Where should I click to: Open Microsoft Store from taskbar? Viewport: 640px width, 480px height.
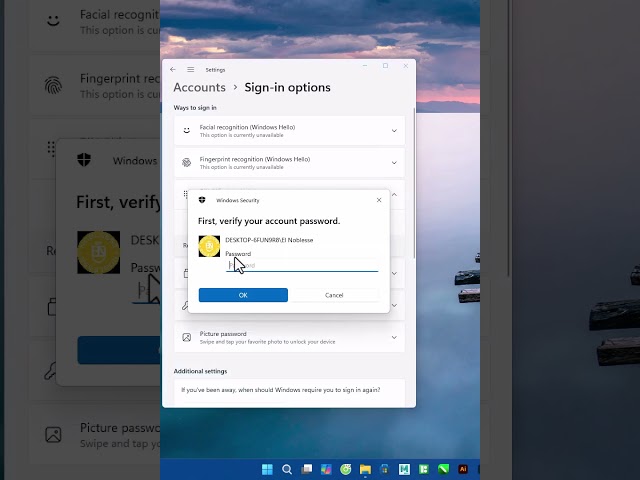coord(384,469)
